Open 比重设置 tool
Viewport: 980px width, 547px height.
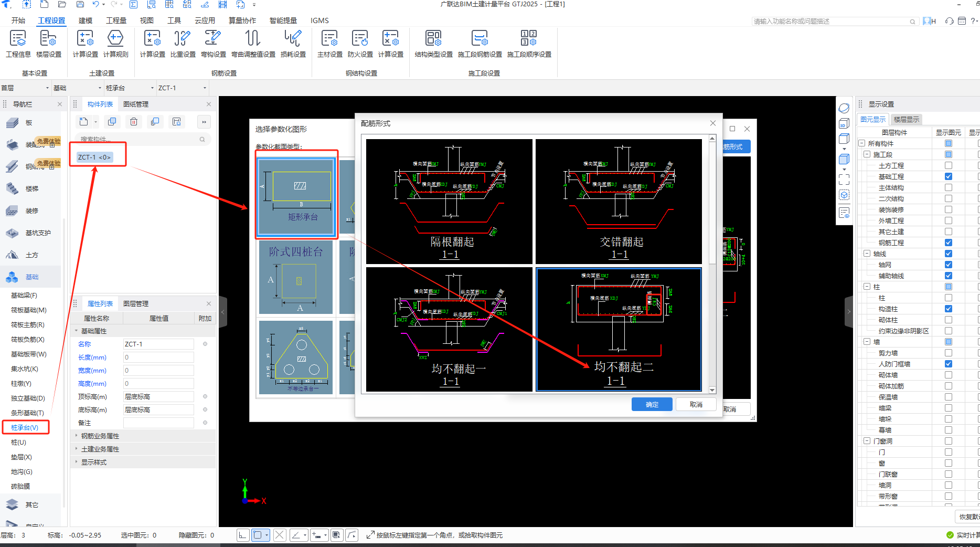tap(183, 44)
